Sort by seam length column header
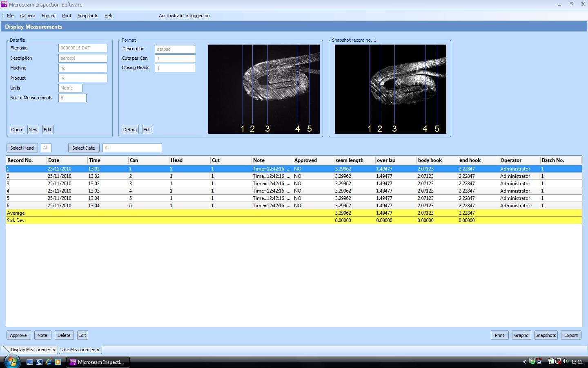The height and width of the screenshot is (368, 588). click(x=355, y=160)
